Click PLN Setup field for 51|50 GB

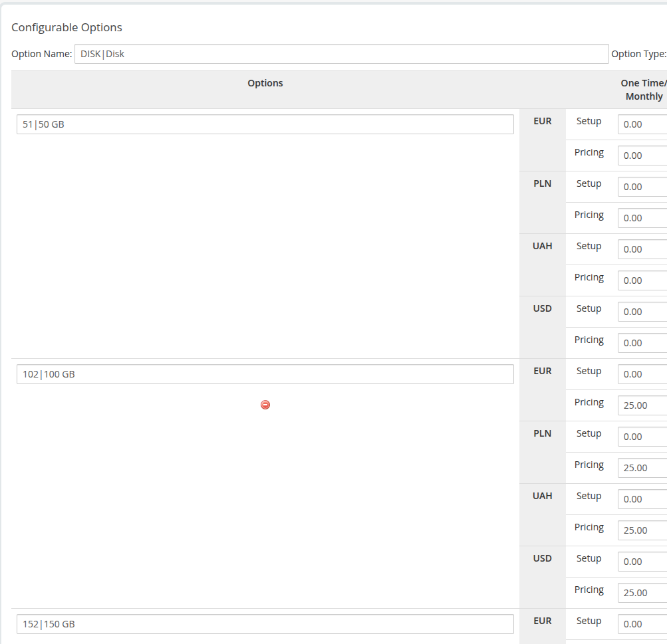point(642,187)
